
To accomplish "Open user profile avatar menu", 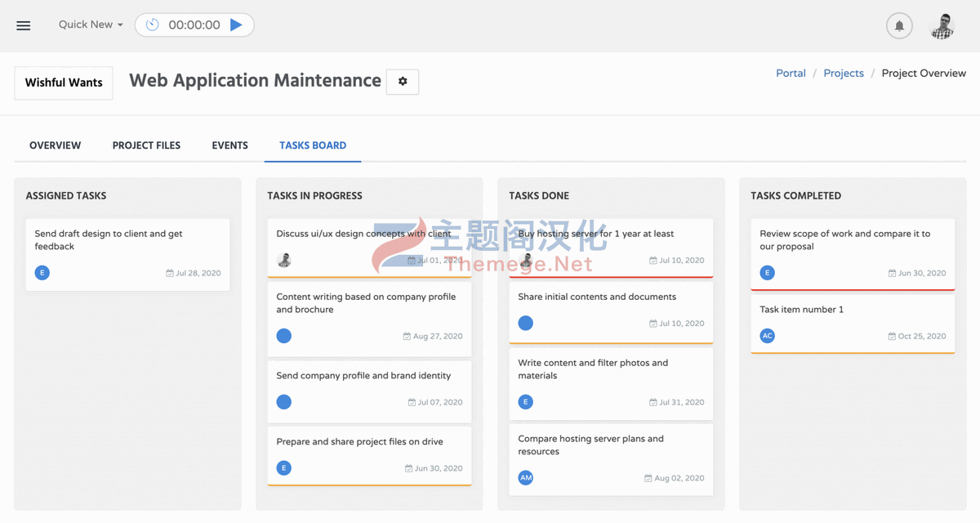I will (x=942, y=25).
